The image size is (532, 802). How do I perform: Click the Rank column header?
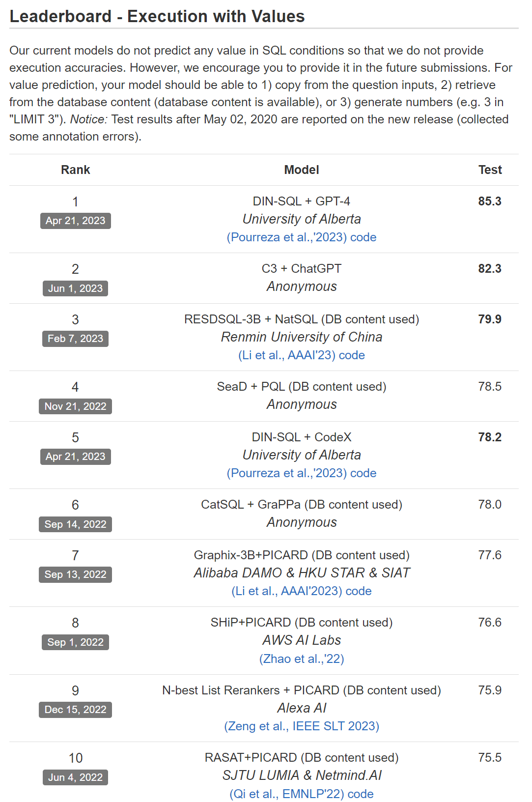(x=76, y=170)
